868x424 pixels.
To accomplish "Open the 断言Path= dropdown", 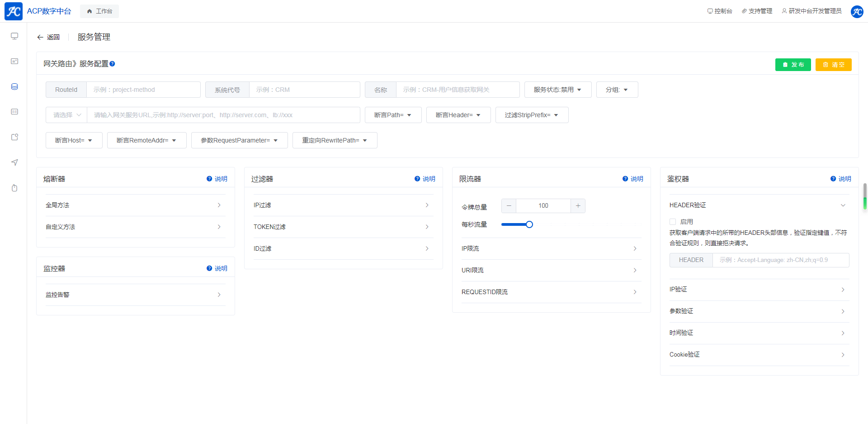I will click(x=393, y=115).
